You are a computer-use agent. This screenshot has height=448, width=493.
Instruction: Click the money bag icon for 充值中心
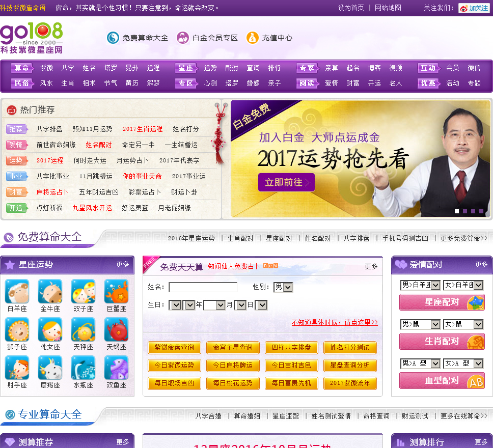tap(252, 38)
